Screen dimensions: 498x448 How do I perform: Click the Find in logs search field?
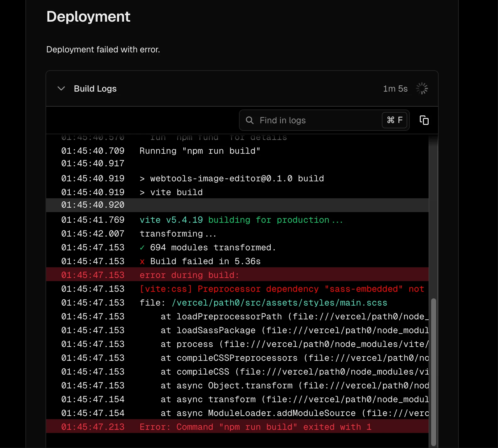[x=324, y=120]
